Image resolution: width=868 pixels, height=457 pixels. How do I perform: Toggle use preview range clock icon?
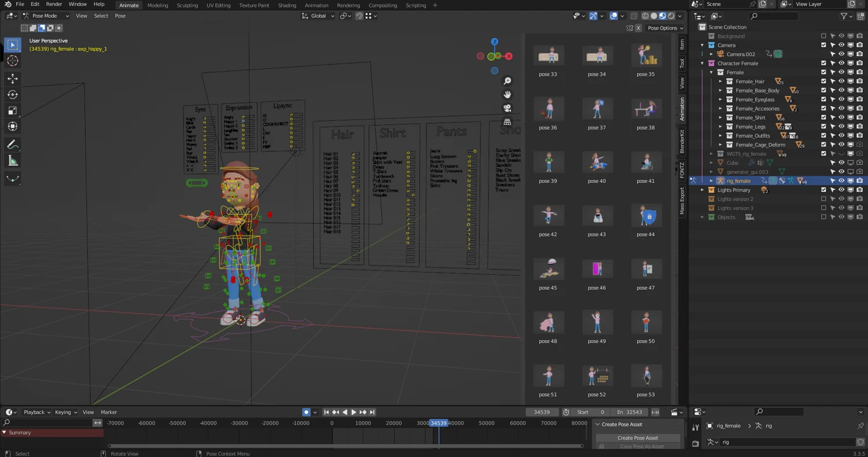pyautogui.click(x=567, y=412)
